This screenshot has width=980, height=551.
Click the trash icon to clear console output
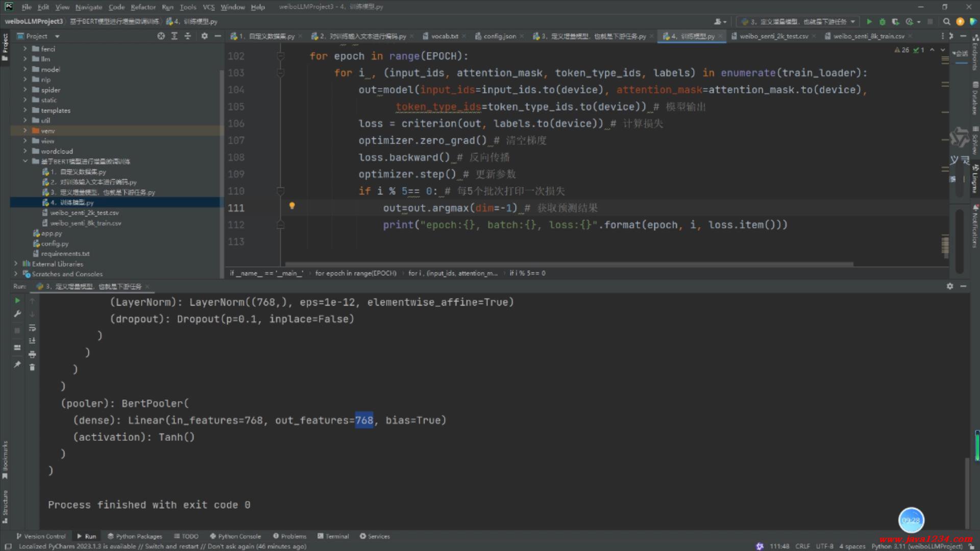(x=32, y=367)
